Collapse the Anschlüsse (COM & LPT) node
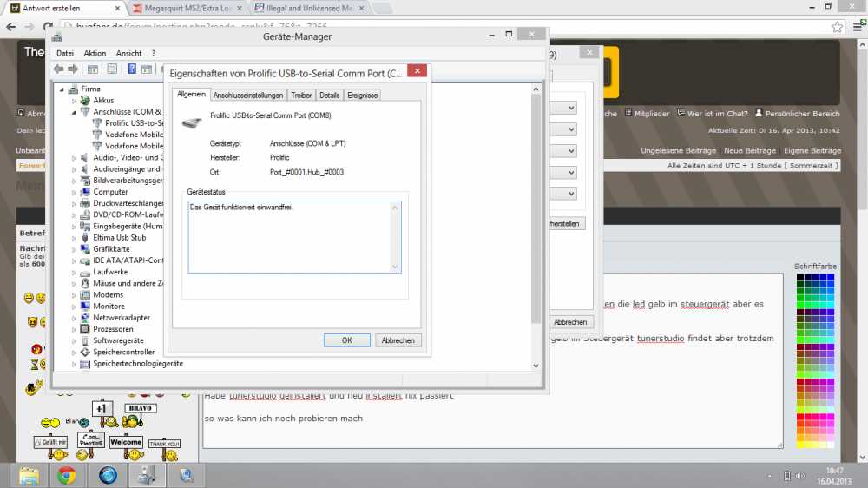Image resolution: width=868 pixels, height=488 pixels. click(x=74, y=112)
